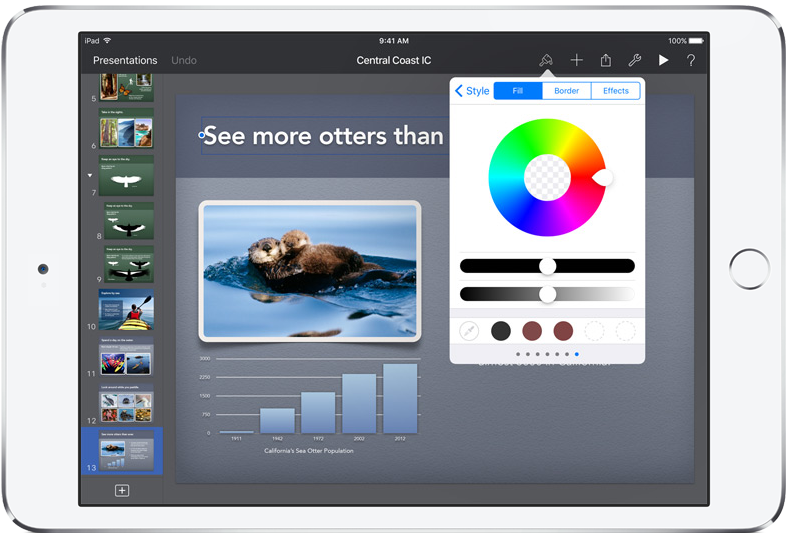Choose the first brownish-red swatch

click(532, 331)
